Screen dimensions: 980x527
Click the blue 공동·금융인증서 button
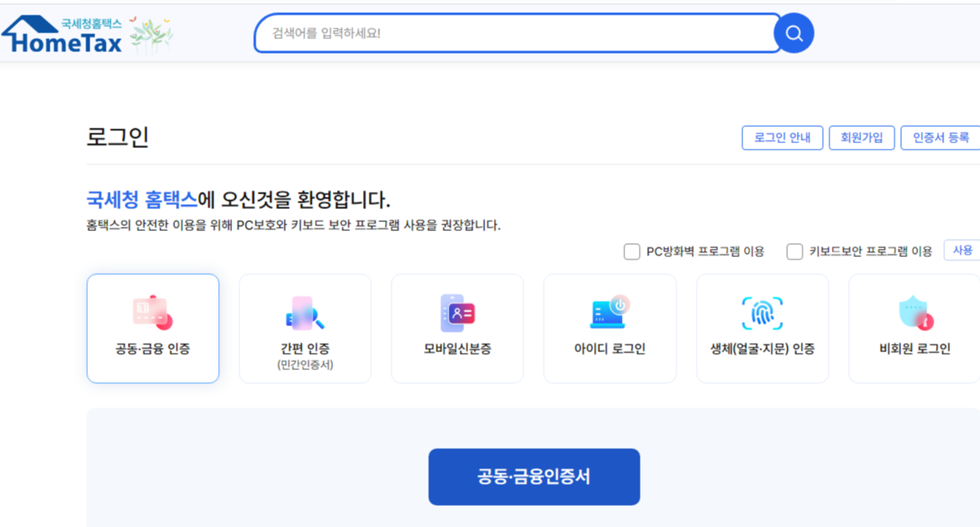534,477
